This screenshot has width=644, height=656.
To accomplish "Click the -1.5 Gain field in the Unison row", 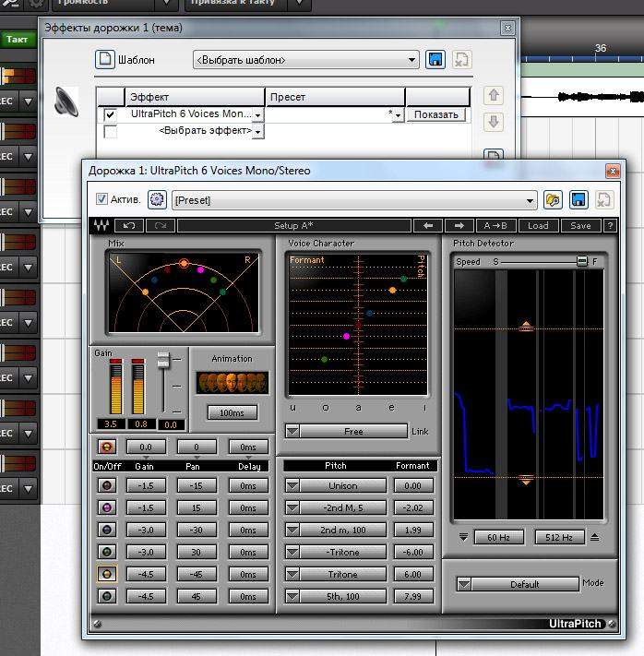I will click(x=146, y=485).
